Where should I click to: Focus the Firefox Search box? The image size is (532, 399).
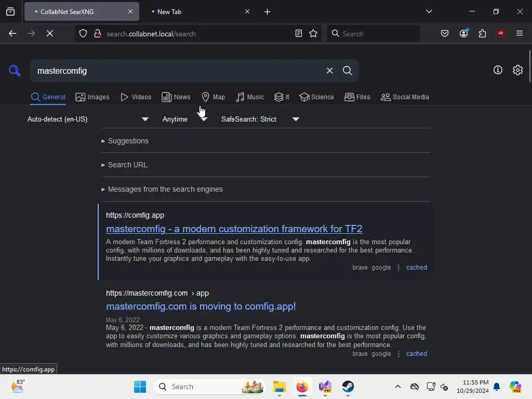point(373,34)
